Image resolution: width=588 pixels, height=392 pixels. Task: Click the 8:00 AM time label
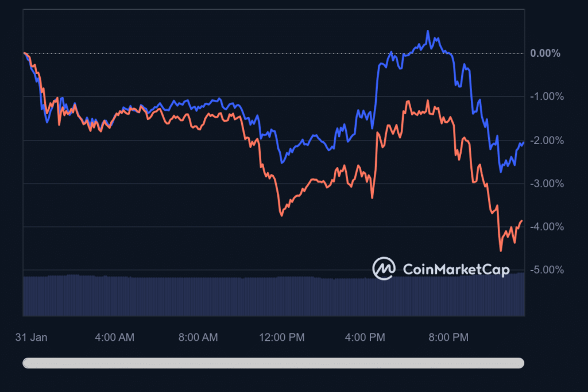[198, 337]
